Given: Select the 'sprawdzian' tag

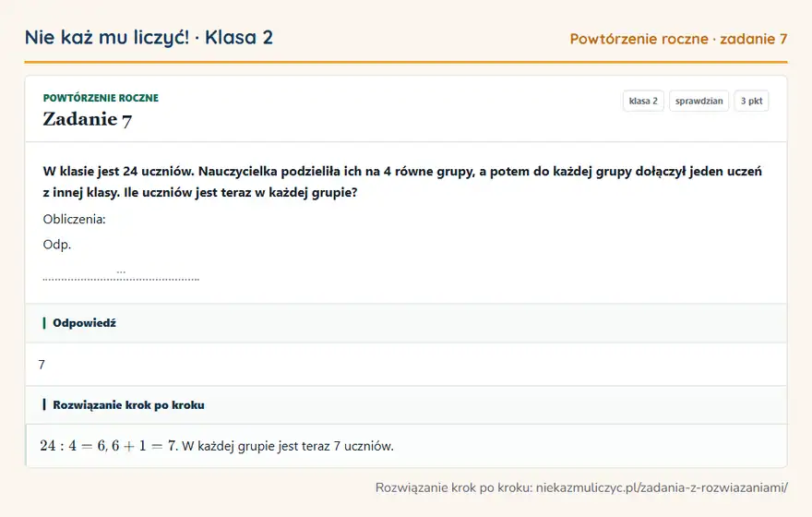Looking at the screenshot, I should 699,101.
